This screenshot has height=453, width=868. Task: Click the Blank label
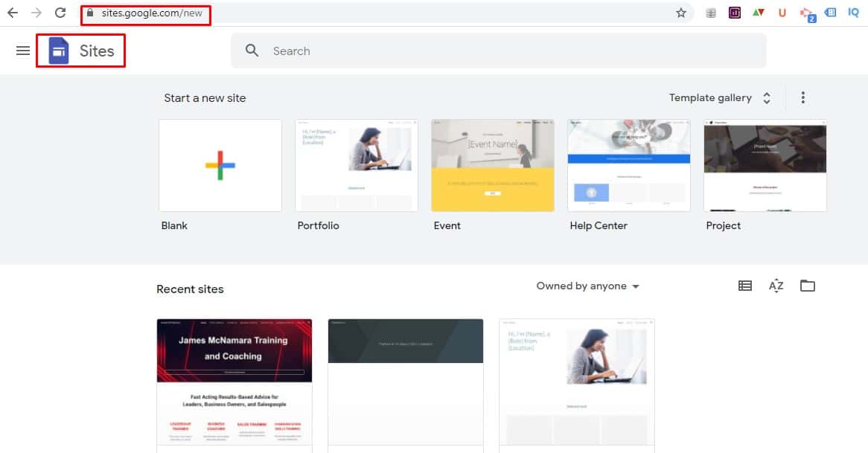174,225
